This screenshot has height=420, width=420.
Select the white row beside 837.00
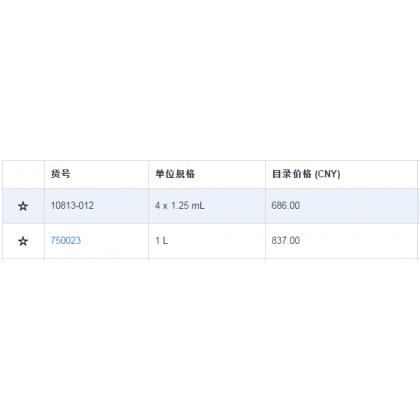(x=210, y=241)
